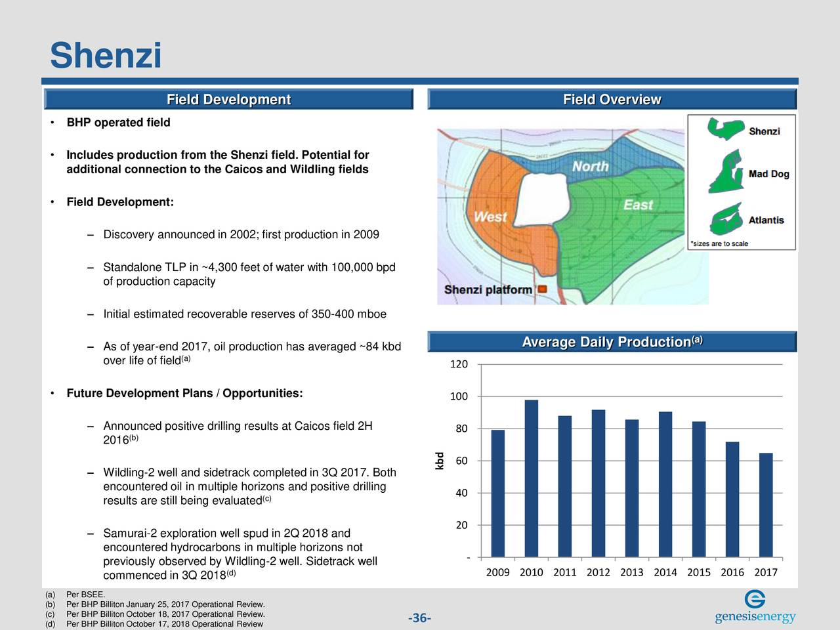Select the Field Overview header bar

coord(612,100)
